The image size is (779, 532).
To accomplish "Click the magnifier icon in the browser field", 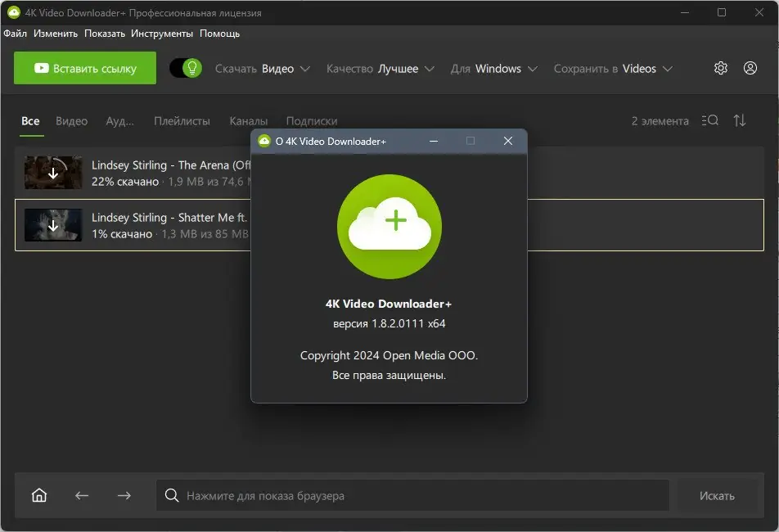I will point(172,495).
